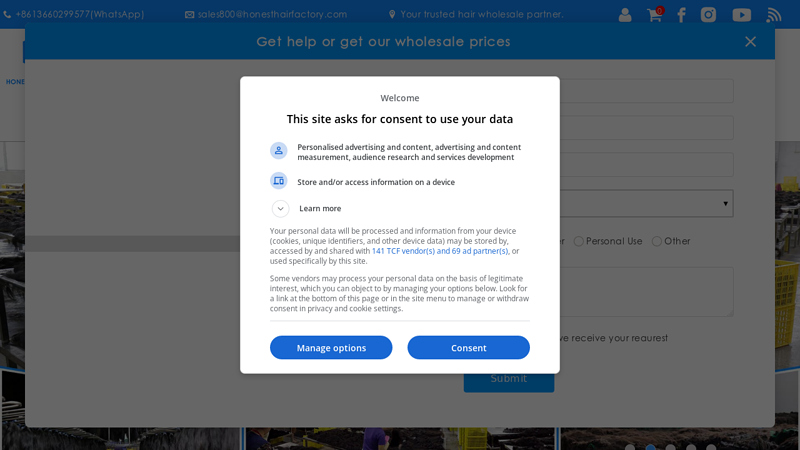Open the 141 TCF vendors link

[x=440, y=251]
